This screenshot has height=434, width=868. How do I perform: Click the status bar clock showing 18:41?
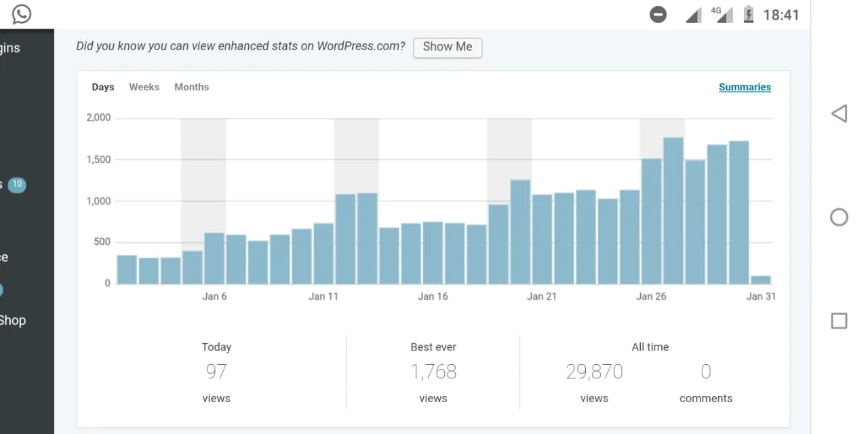point(781,15)
